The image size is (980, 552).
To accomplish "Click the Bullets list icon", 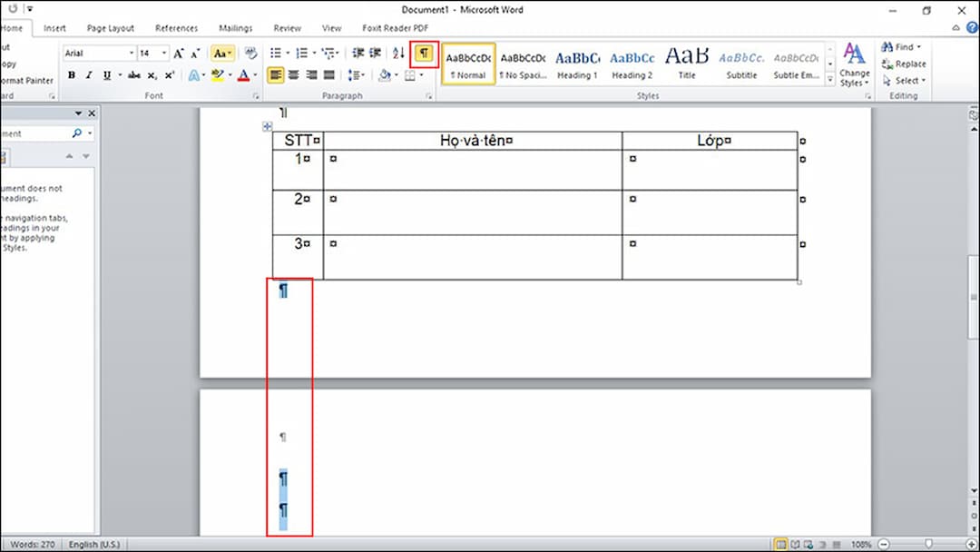I will [276, 54].
